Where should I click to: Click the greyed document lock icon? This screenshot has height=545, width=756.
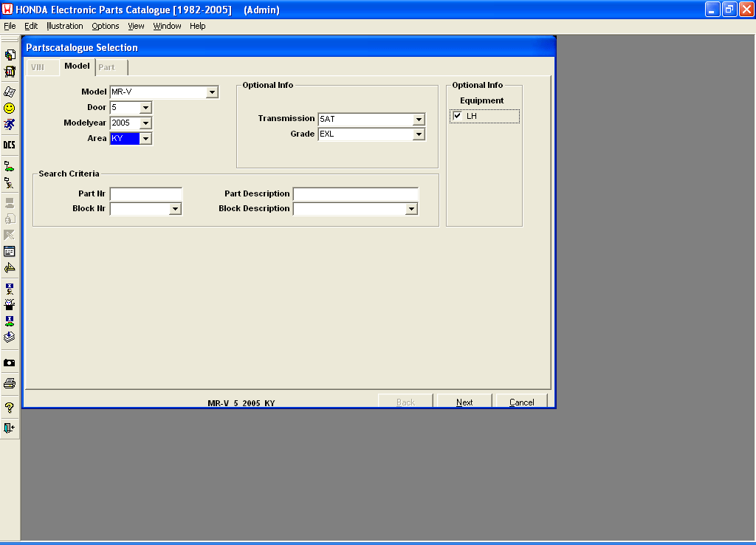(x=10, y=219)
